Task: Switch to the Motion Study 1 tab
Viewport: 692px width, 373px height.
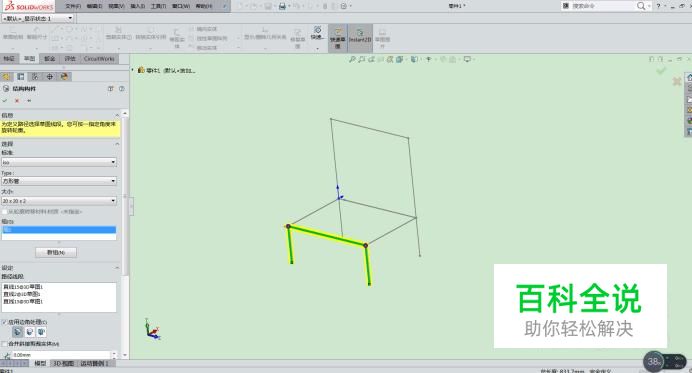Action: [94, 363]
